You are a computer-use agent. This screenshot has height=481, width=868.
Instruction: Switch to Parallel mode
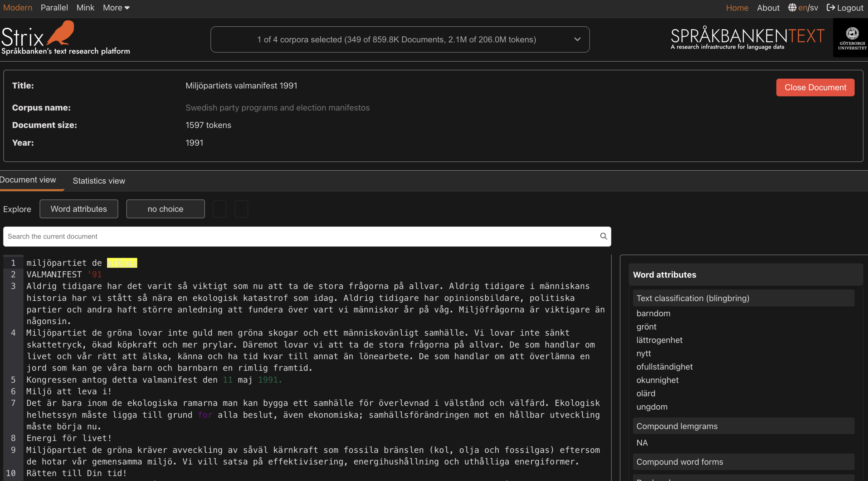pos(54,8)
